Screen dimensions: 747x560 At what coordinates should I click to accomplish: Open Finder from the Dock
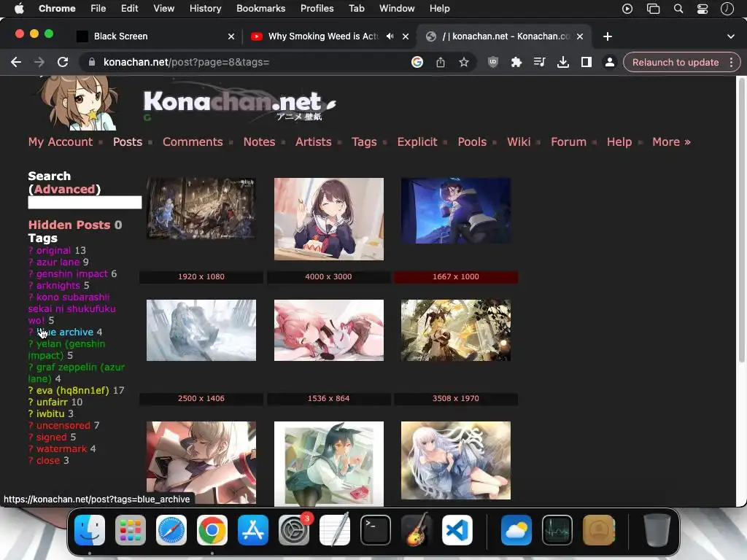tap(90, 530)
